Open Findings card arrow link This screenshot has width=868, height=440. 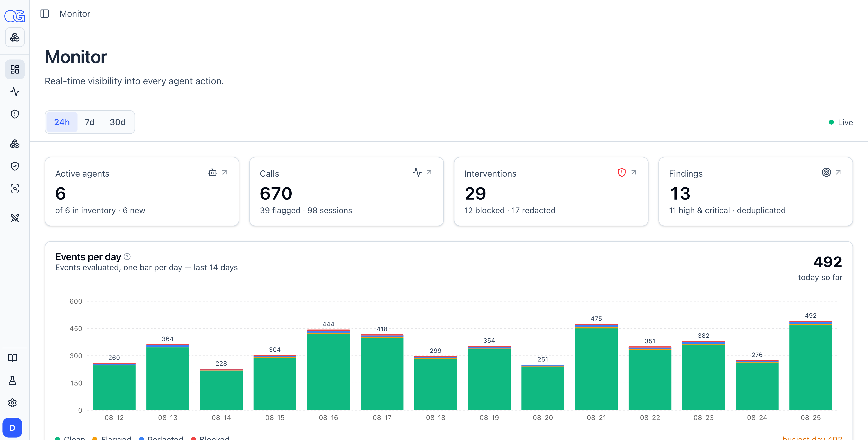coord(838,172)
